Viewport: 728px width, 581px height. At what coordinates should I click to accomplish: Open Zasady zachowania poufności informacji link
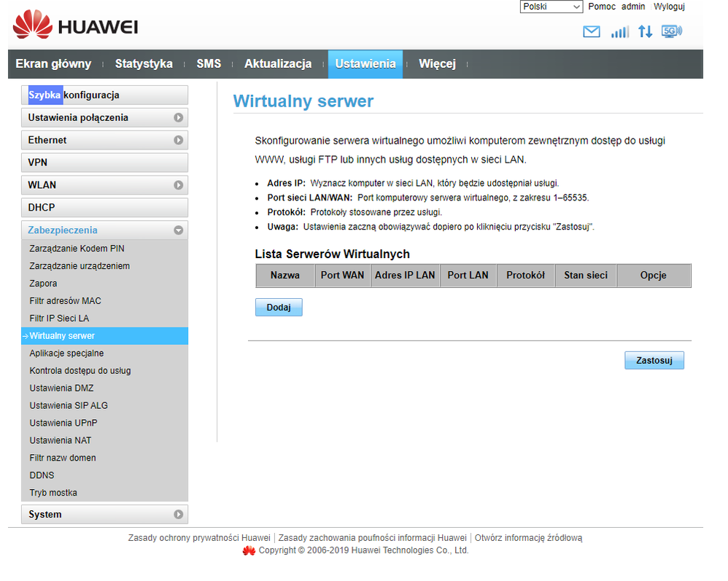pos(372,538)
